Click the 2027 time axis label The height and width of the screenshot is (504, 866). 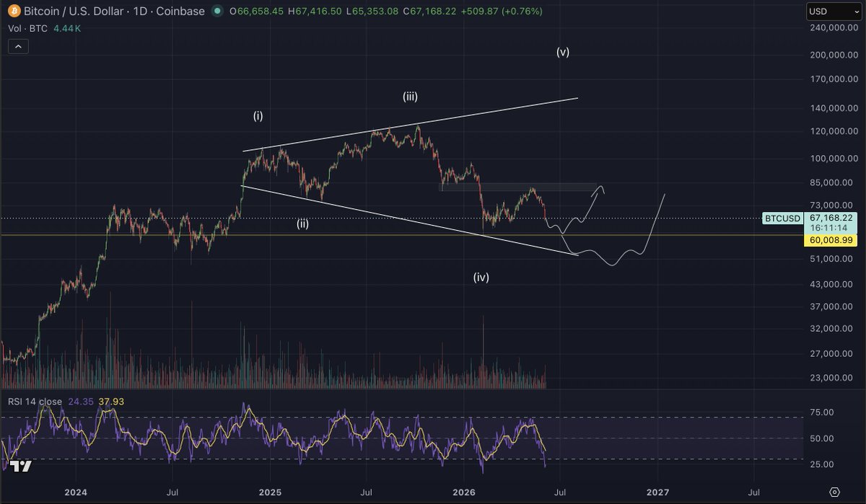pos(657,492)
